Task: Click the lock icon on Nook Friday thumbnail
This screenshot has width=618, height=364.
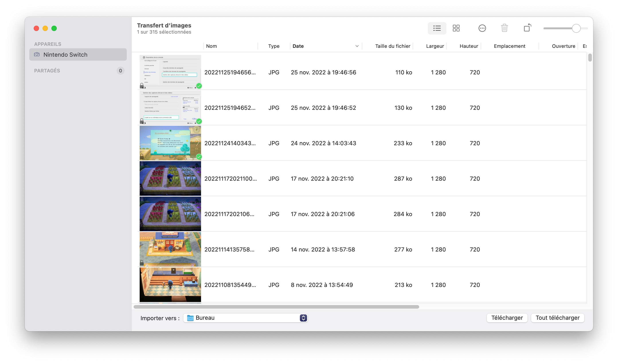Action: pyautogui.click(x=142, y=156)
